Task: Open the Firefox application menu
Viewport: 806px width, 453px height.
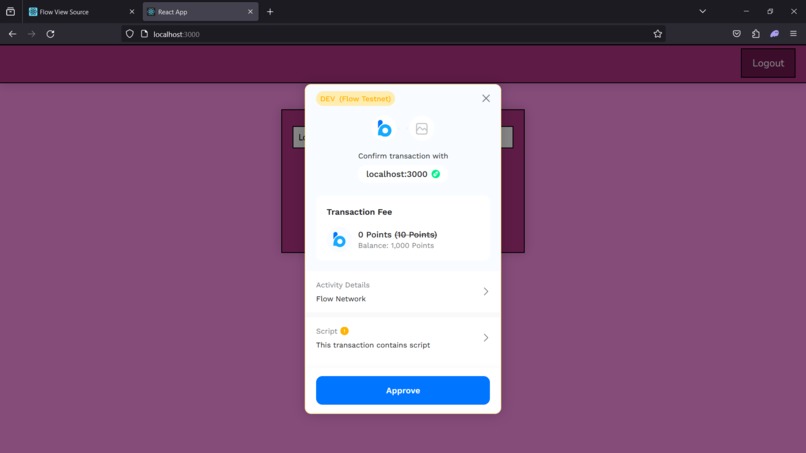Action: [x=793, y=34]
